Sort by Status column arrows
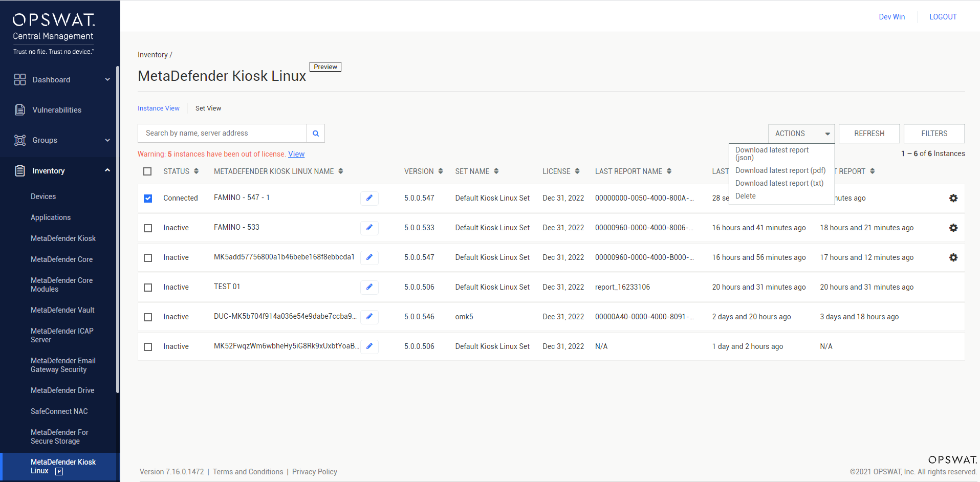980x482 pixels. pyautogui.click(x=196, y=171)
